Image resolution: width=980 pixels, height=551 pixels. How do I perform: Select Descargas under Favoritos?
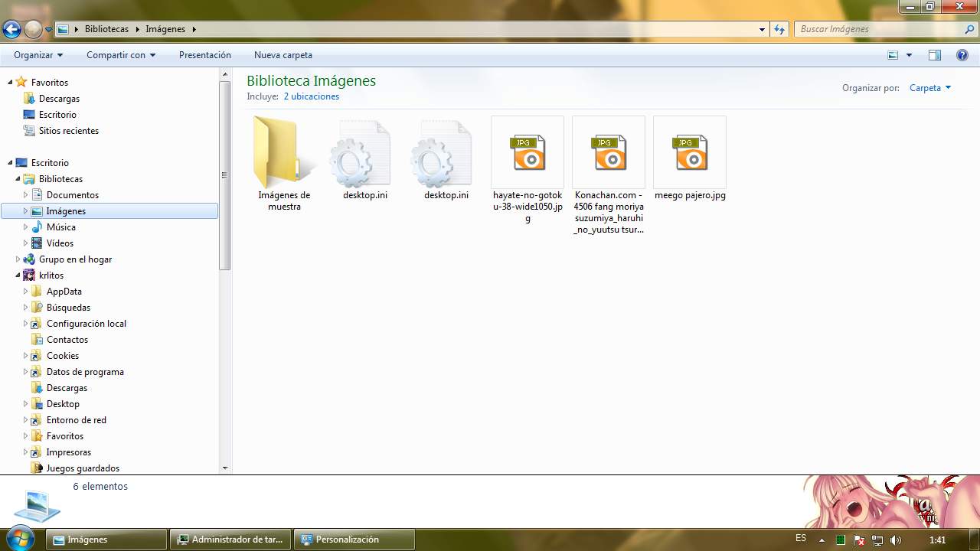click(59, 99)
